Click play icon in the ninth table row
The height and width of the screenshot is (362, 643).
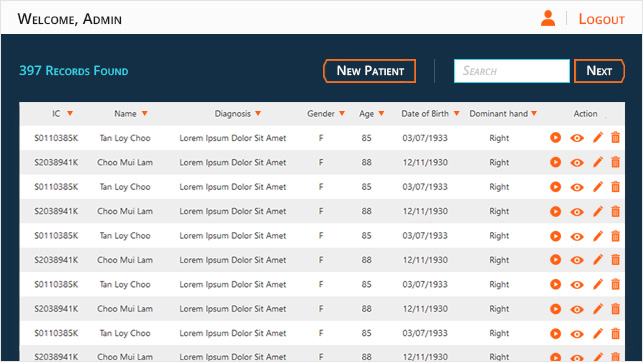(555, 333)
